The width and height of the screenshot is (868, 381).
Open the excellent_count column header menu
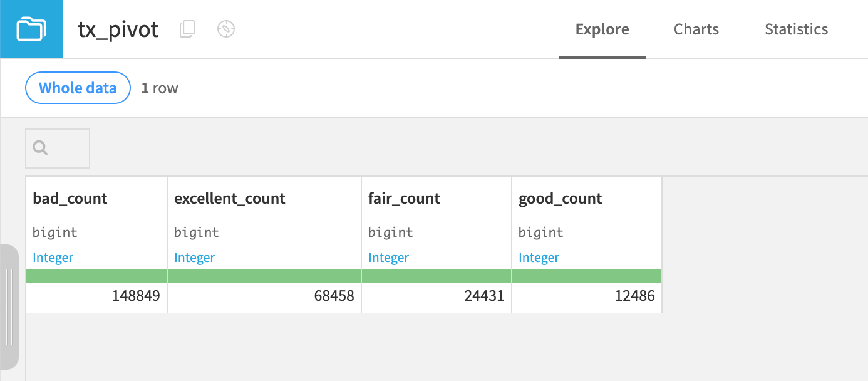[230, 198]
